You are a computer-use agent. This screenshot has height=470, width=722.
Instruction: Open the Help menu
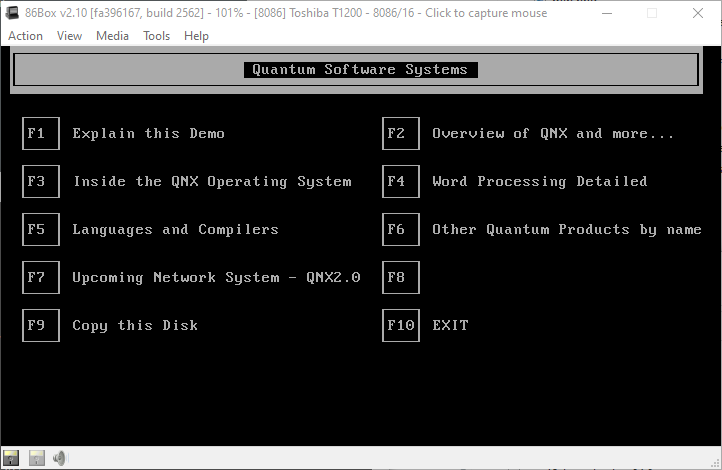196,36
